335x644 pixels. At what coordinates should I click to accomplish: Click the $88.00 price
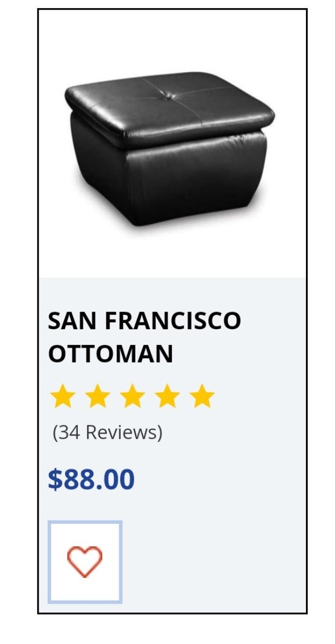pos(91,479)
